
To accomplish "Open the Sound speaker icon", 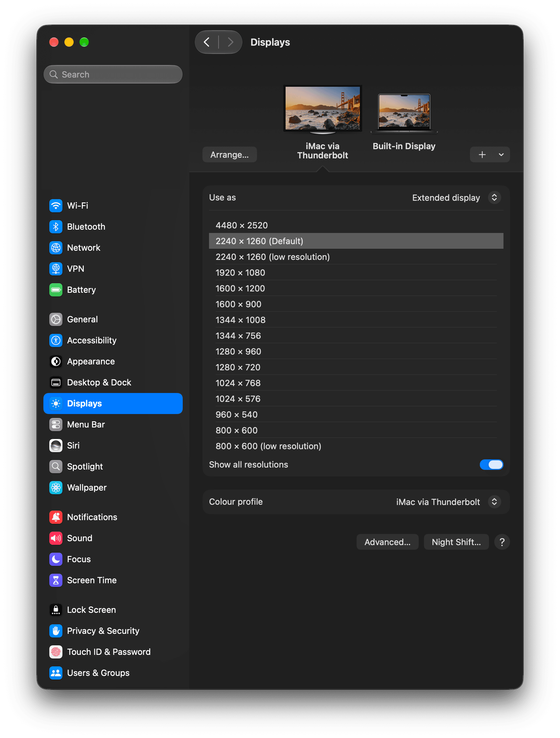I will point(56,538).
